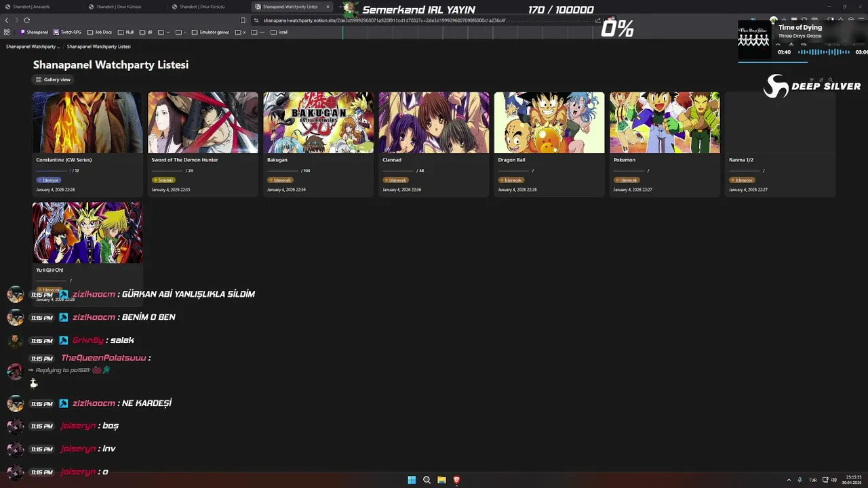Click the İzleniyor status tag on Constantine
The height and width of the screenshot is (488, 868).
point(50,180)
